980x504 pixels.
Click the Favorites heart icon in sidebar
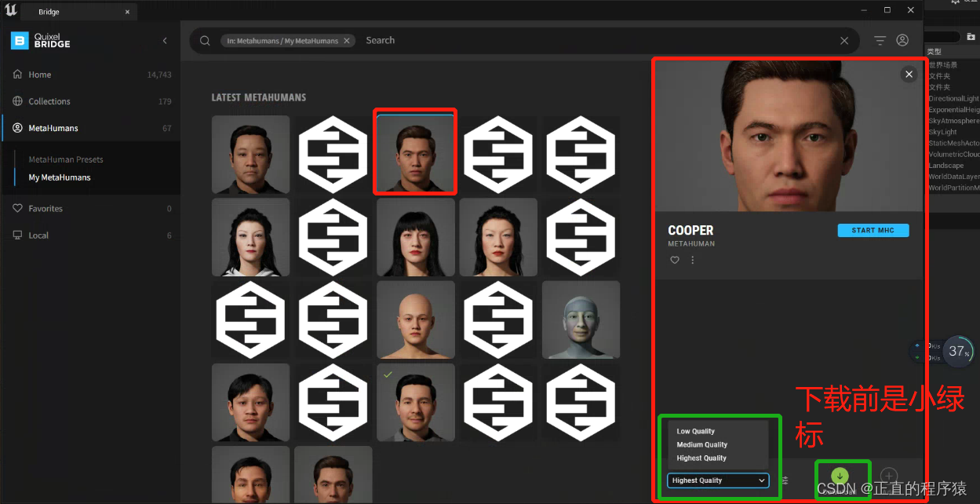pos(17,209)
